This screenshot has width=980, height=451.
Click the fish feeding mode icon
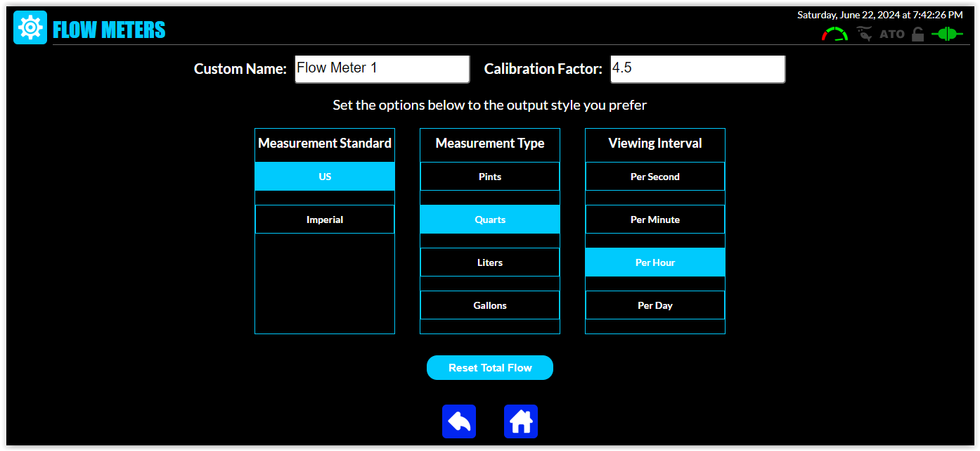[x=864, y=34]
